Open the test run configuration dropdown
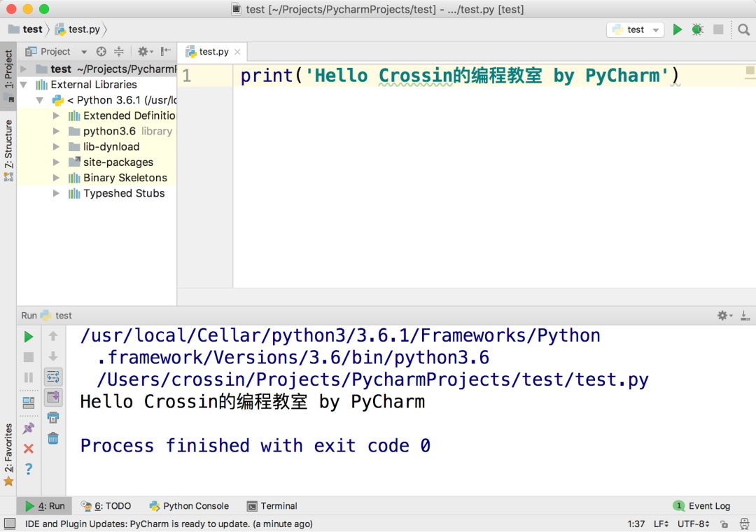The height and width of the screenshot is (532, 756). (636, 30)
